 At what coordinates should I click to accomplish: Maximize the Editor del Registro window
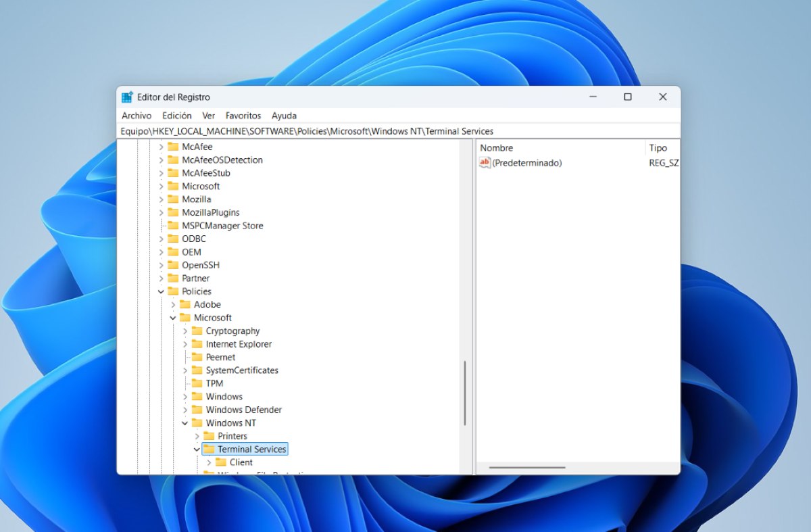tap(628, 97)
